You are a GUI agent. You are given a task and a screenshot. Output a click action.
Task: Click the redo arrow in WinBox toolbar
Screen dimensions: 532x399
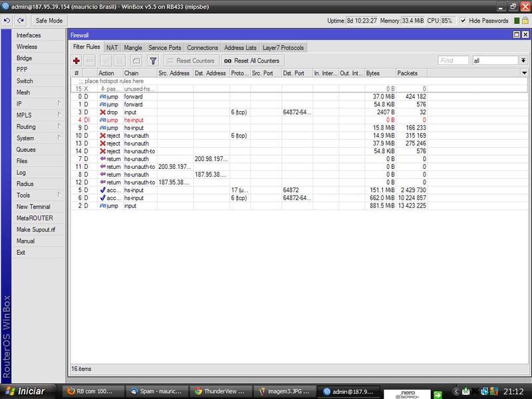tap(21, 21)
